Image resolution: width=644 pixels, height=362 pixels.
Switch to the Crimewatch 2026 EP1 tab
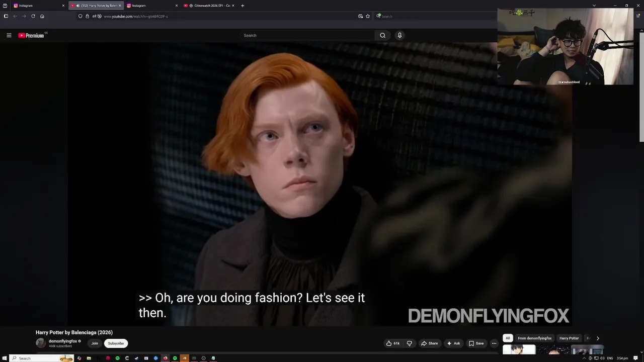click(x=209, y=6)
